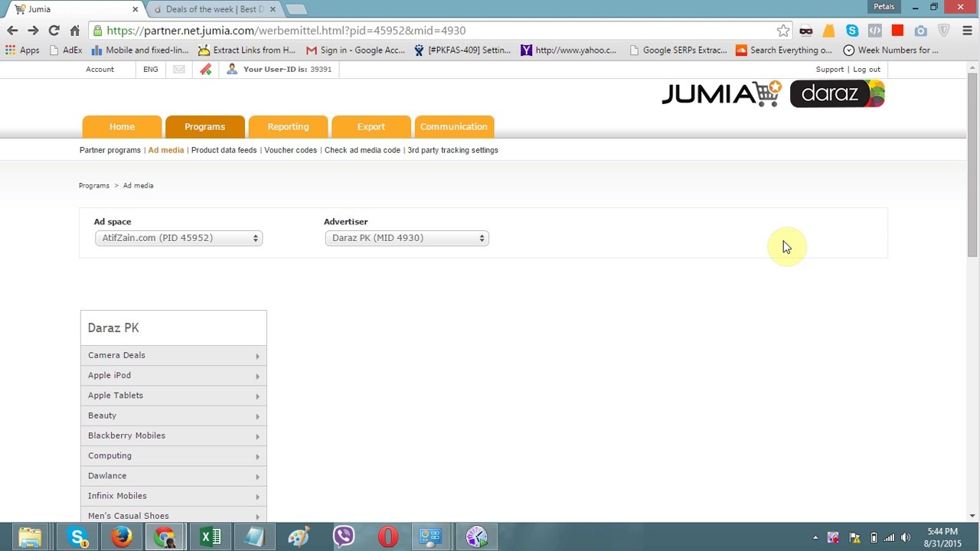This screenshot has height=551, width=980.
Task: Expand the Apple iPod category
Action: click(174, 375)
